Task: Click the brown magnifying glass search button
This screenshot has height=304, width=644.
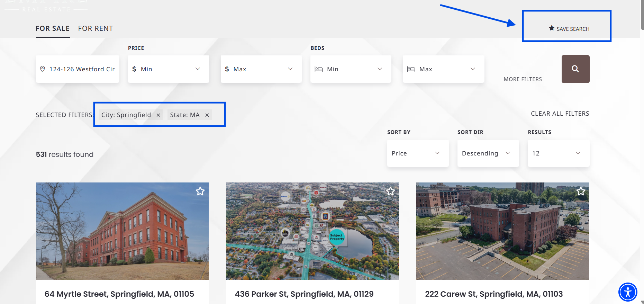Action: [575, 69]
